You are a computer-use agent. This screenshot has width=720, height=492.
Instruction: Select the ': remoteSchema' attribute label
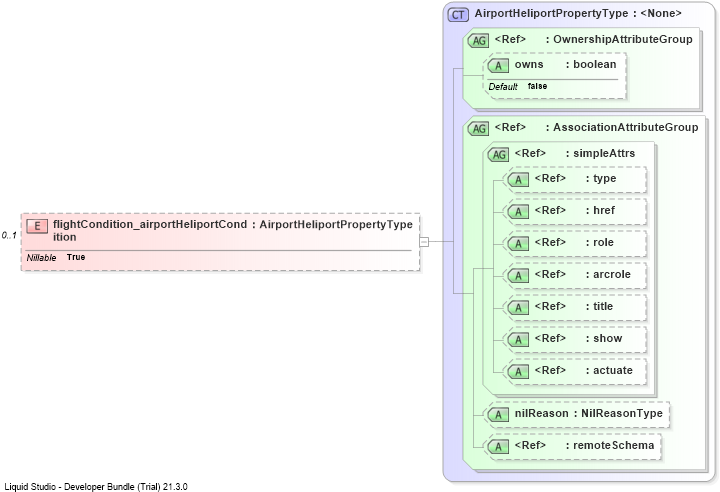tap(610, 445)
